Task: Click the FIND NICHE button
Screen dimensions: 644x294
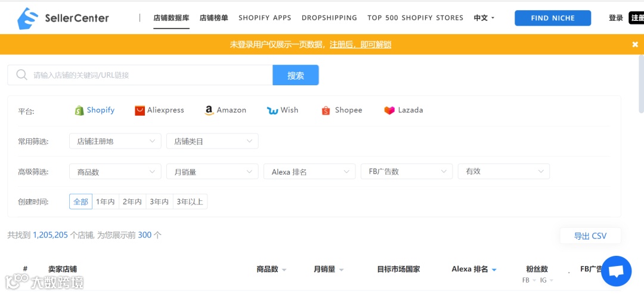Action: pos(553,18)
